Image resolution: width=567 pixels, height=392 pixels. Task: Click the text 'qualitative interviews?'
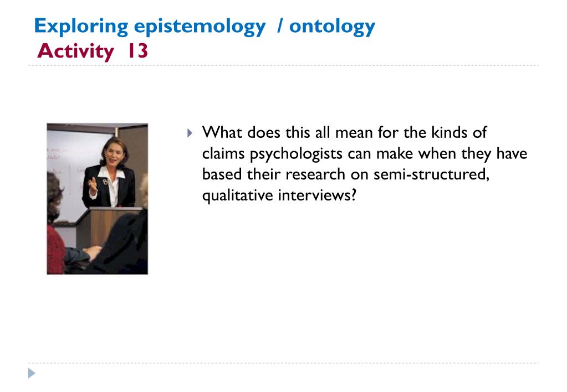click(x=279, y=195)
